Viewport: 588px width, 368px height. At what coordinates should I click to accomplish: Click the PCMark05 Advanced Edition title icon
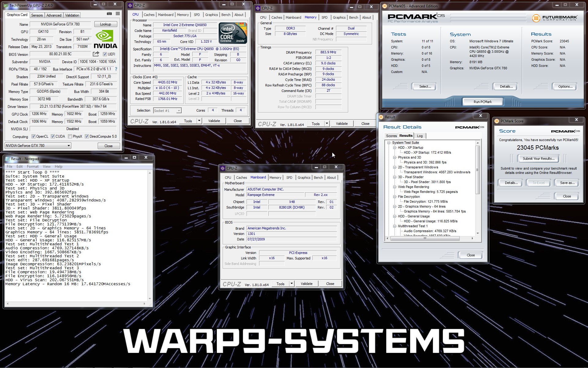[x=385, y=6]
